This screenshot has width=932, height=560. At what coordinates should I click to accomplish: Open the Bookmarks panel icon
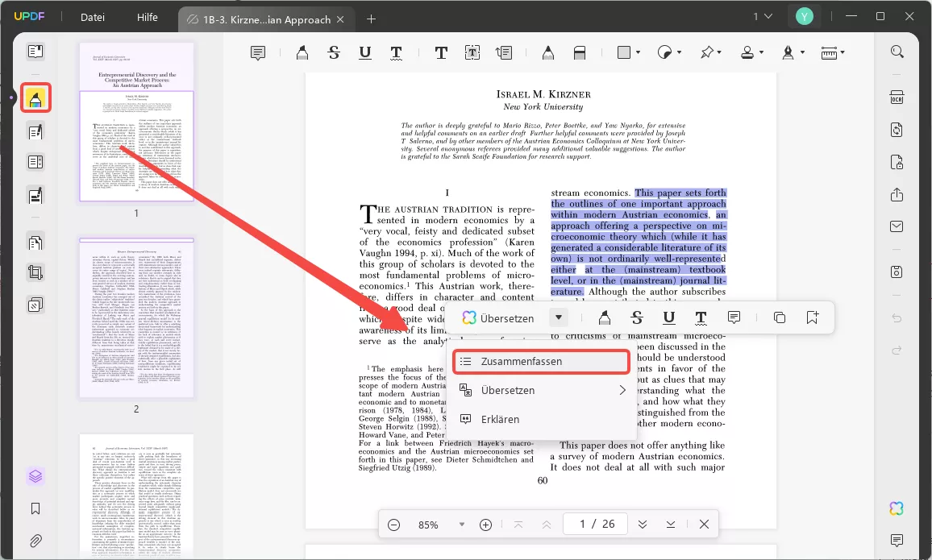point(35,509)
